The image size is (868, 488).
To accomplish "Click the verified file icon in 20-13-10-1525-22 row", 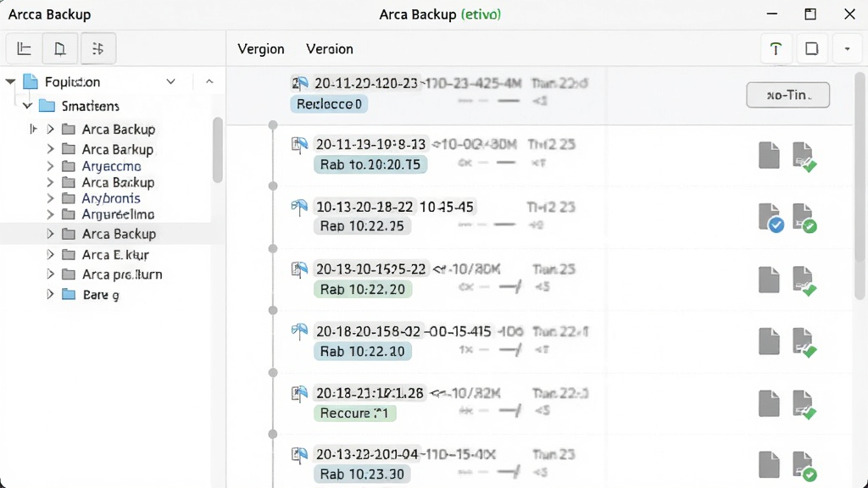I will pyautogui.click(x=804, y=280).
